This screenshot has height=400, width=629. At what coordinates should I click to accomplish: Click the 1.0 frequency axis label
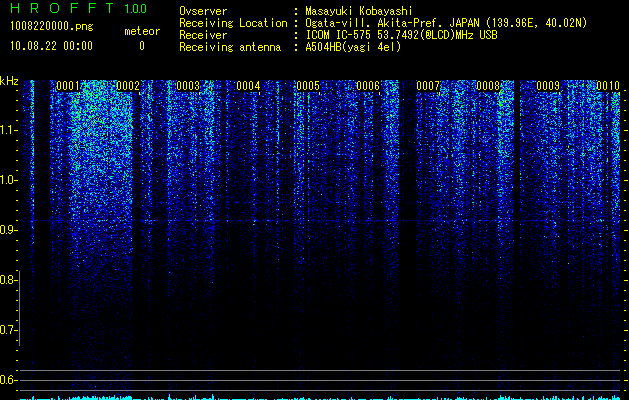coord(7,180)
